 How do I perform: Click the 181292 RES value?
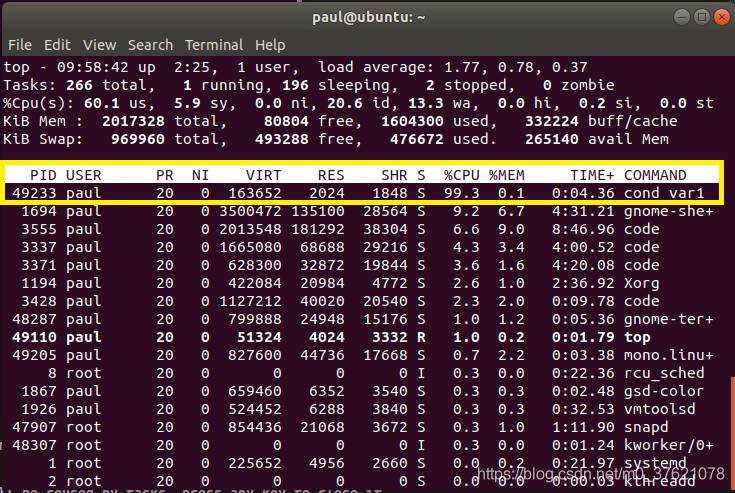coord(318,229)
